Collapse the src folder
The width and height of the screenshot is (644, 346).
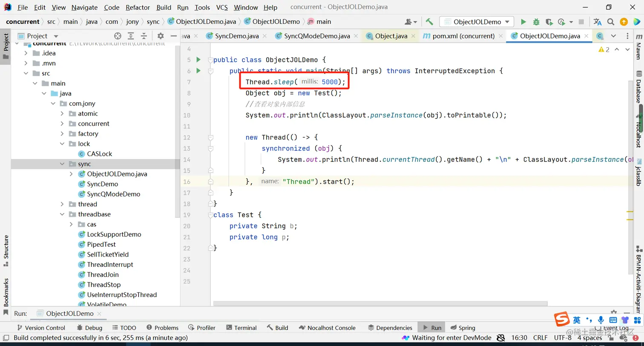tap(26, 73)
